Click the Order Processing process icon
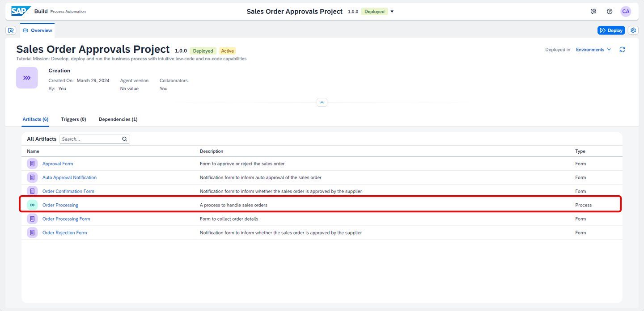The height and width of the screenshot is (311, 644). [32, 205]
